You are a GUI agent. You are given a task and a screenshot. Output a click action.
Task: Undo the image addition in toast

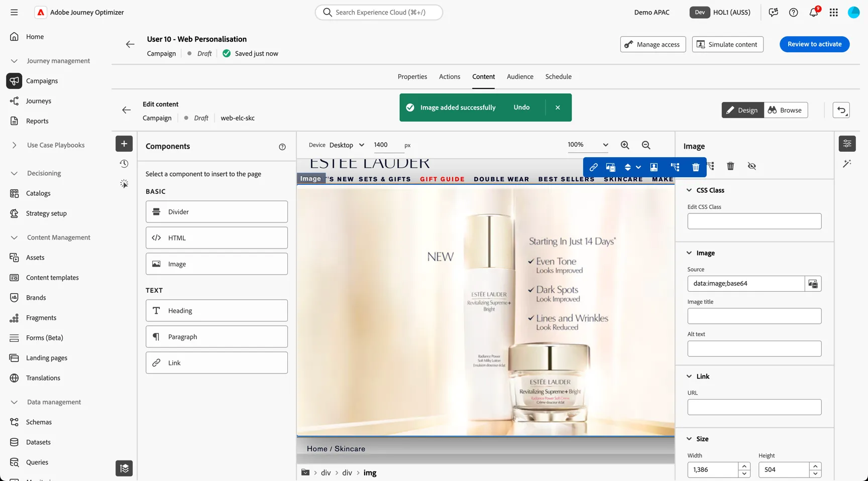[x=521, y=107]
